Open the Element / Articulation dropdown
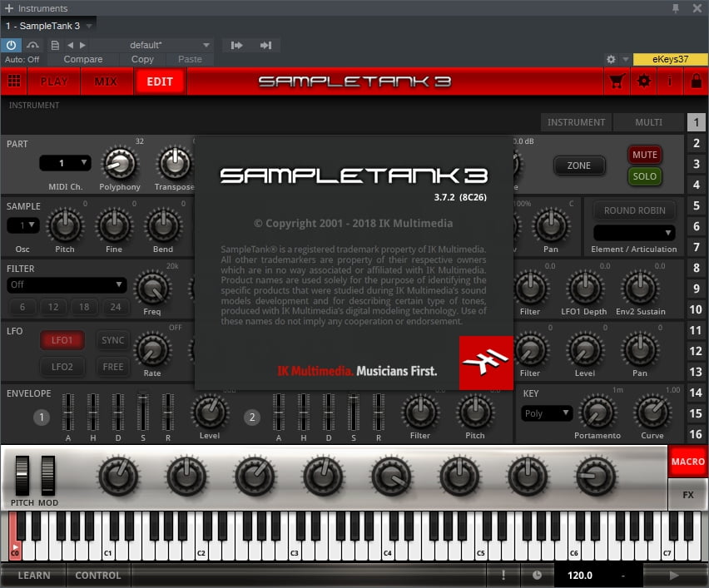 click(x=634, y=233)
